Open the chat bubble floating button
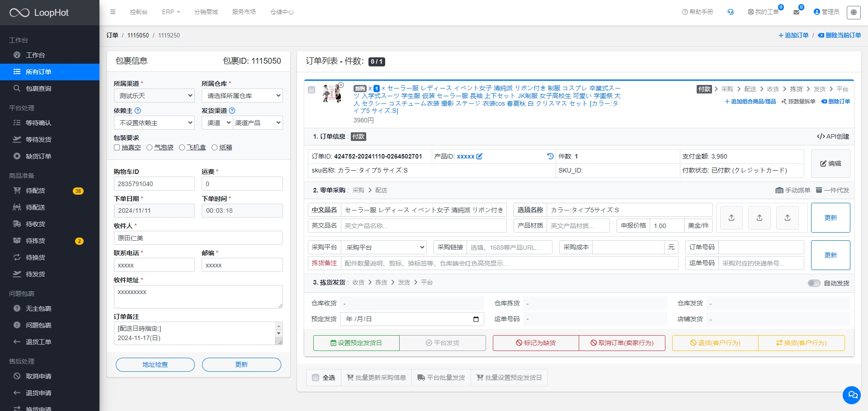 (x=852, y=395)
